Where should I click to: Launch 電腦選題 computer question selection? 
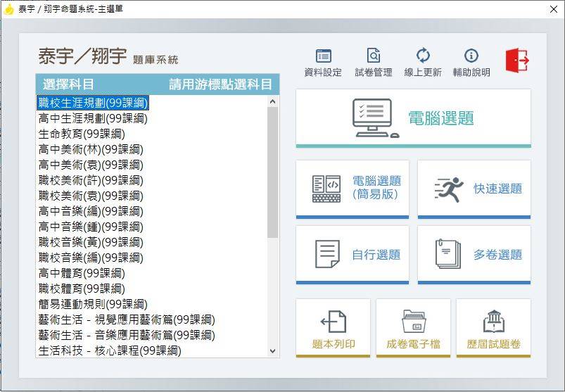click(413, 118)
